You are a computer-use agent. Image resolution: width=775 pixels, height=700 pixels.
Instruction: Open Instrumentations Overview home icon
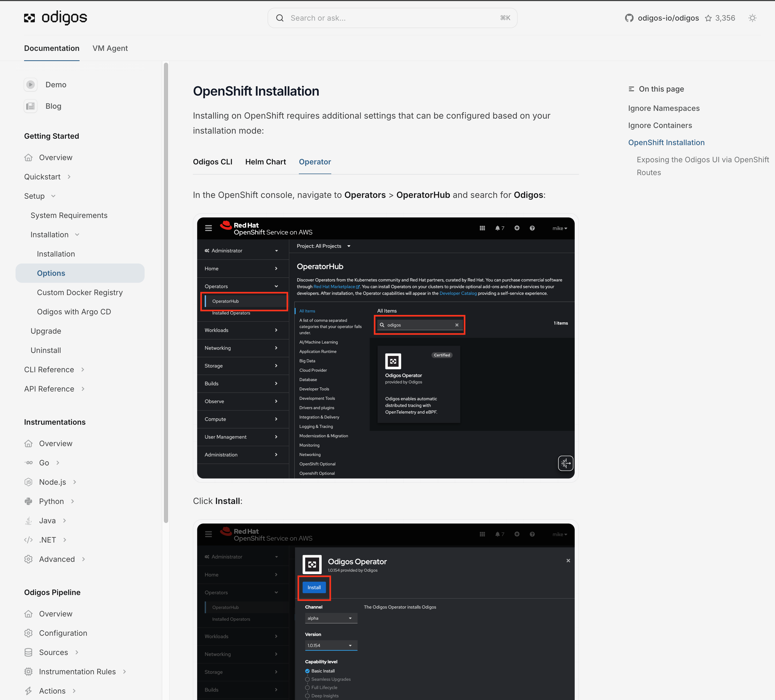28,444
